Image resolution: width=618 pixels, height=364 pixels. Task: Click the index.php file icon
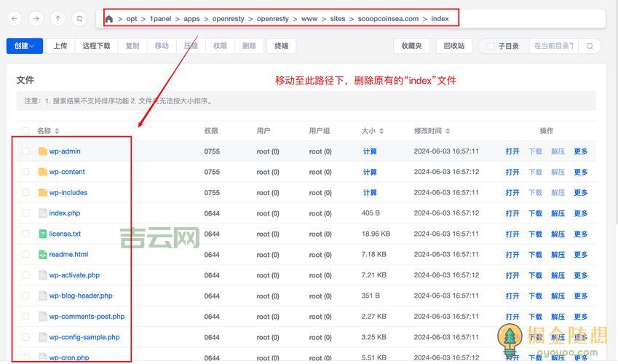tap(42, 213)
